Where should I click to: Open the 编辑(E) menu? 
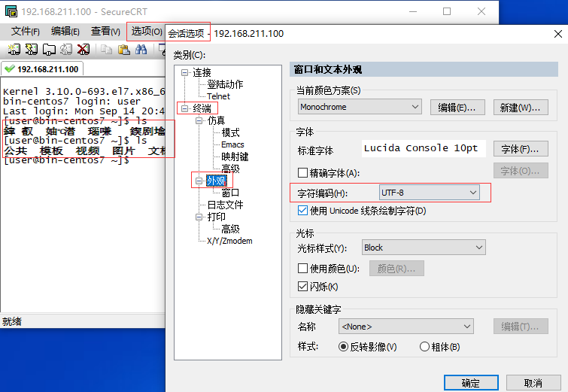(x=65, y=31)
